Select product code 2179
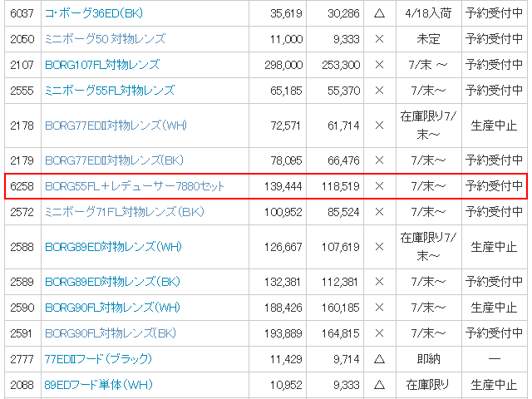 tap(22, 160)
